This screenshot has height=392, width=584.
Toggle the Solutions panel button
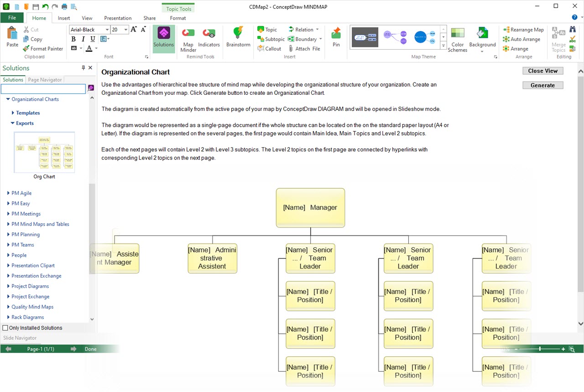[x=164, y=36]
